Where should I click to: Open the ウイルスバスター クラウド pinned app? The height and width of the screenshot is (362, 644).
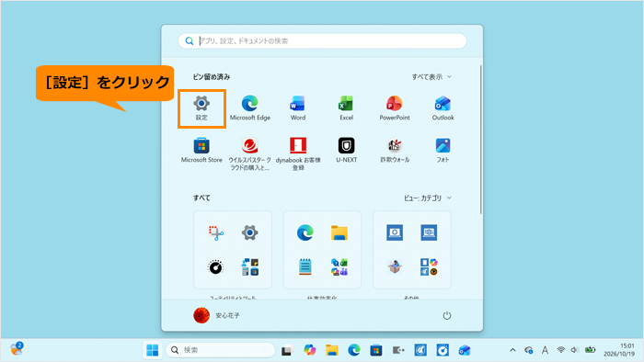coord(249,153)
